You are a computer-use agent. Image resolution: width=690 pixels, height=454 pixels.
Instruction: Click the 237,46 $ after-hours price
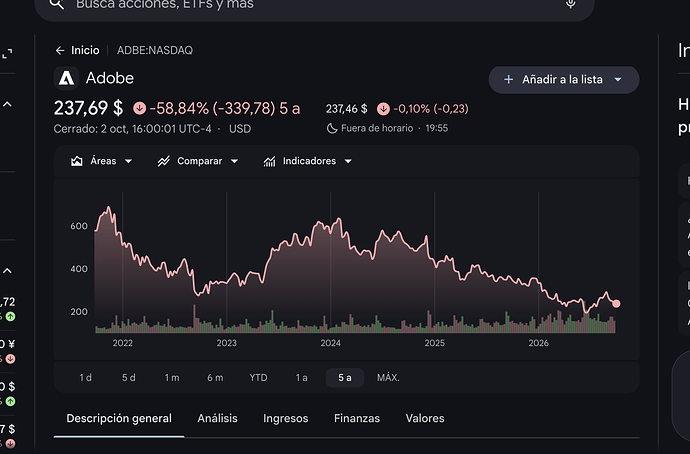coord(346,109)
